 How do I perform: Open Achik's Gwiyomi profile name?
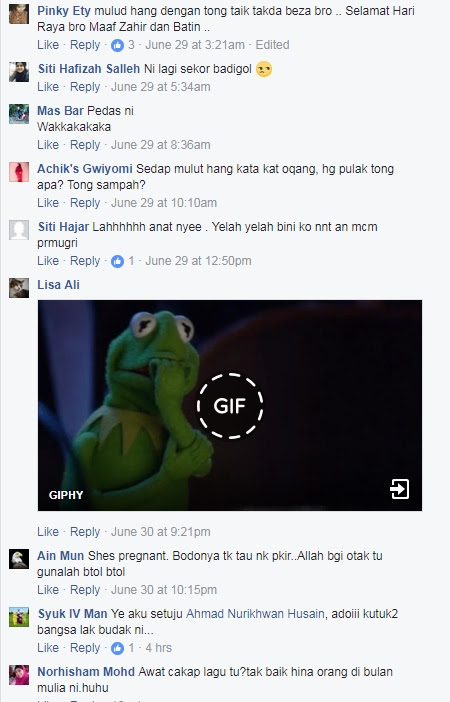point(85,169)
